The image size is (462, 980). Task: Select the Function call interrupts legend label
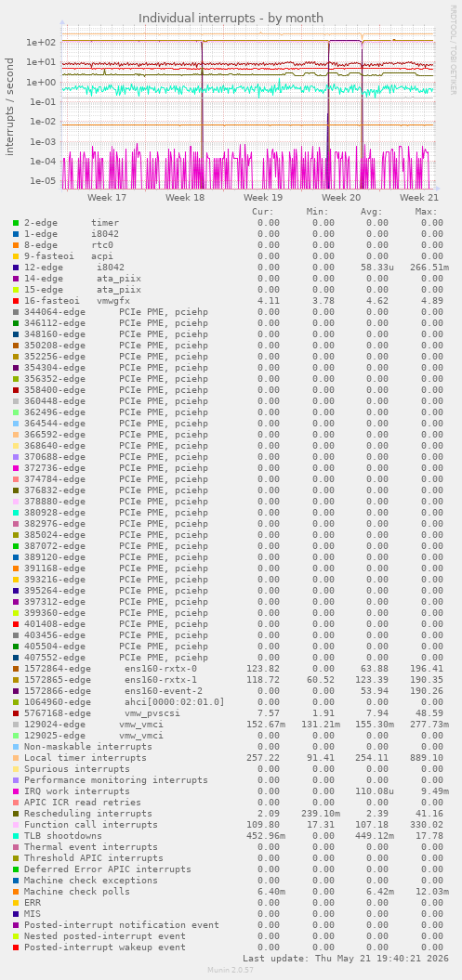click(x=91, y=824)
